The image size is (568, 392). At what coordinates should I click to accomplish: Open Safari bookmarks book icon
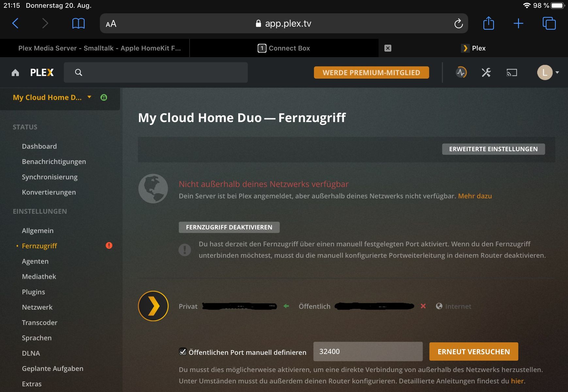tap(78, 24)
